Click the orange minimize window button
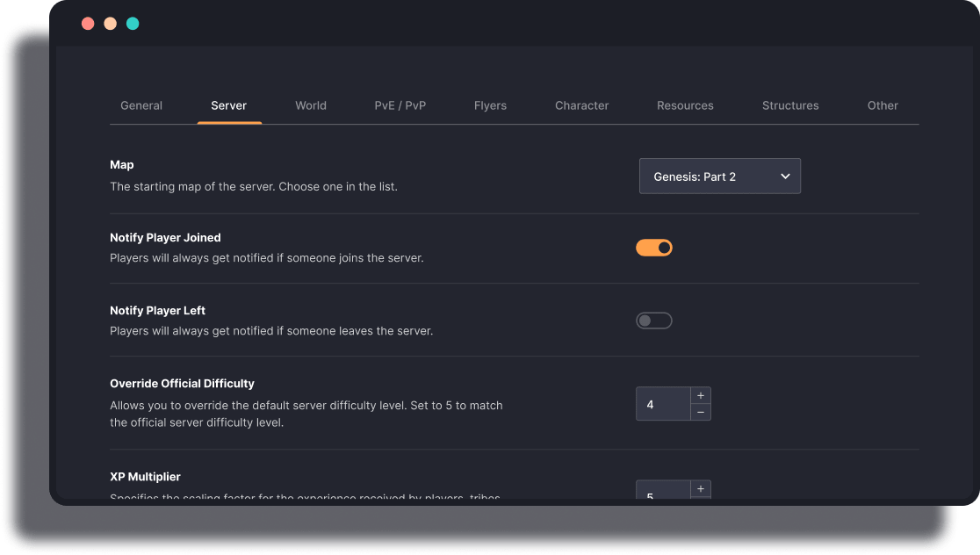The height and width of the screenshot is (555, 980). tap(110, 23)
